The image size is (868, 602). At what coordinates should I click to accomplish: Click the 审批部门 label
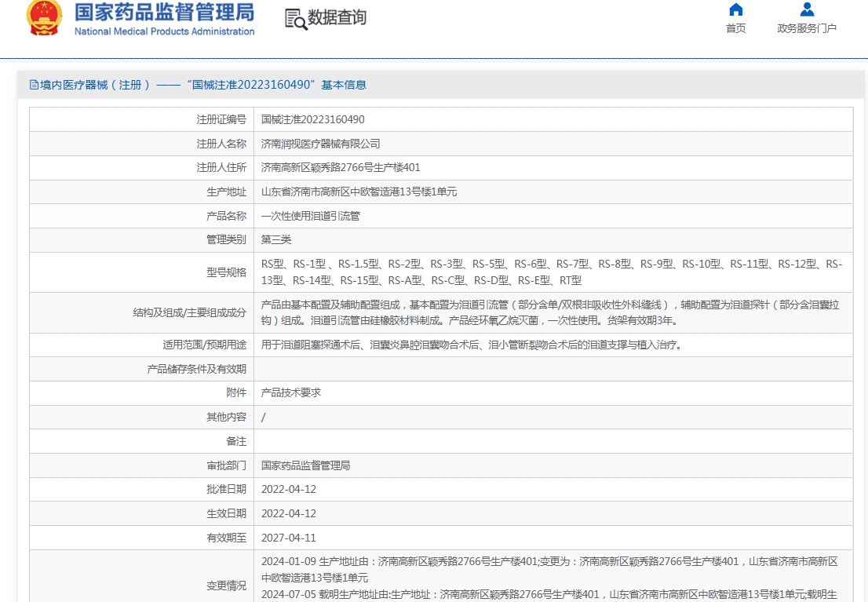[226, 465]
